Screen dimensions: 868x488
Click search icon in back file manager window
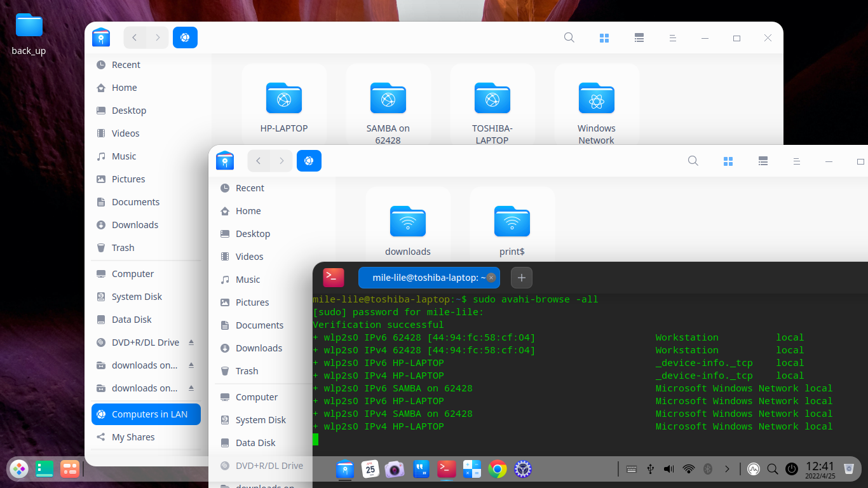coord(569,37)
